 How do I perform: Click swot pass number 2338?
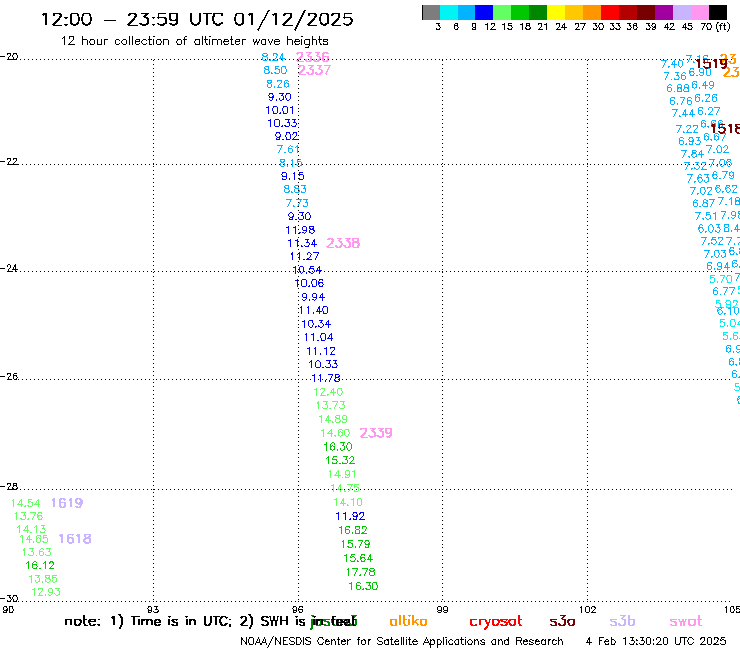pos(343,243)
